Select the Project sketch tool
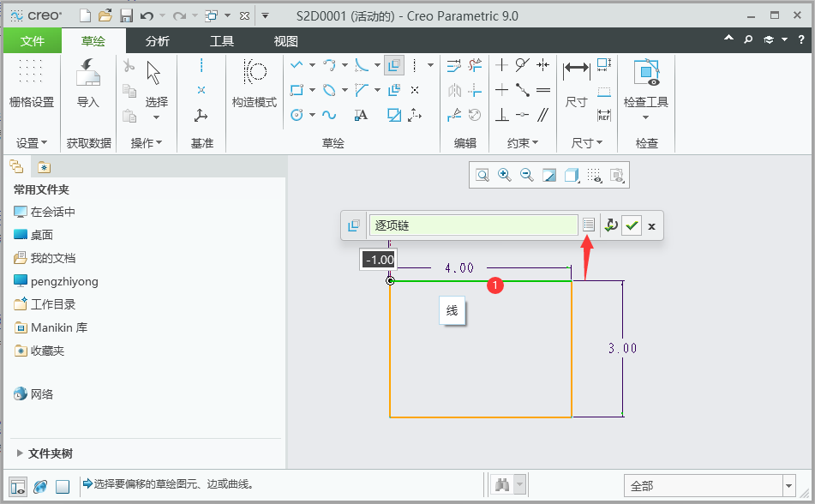 tap(394, 115)
